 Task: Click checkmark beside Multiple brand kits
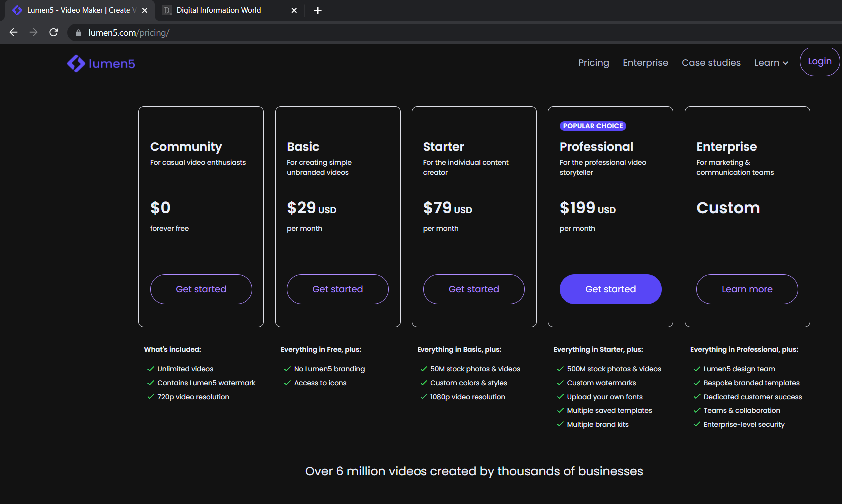[x=560, y=424]
